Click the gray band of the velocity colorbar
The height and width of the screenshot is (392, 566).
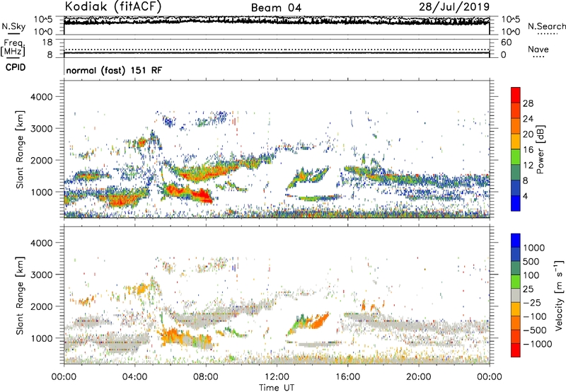(516, 295)
